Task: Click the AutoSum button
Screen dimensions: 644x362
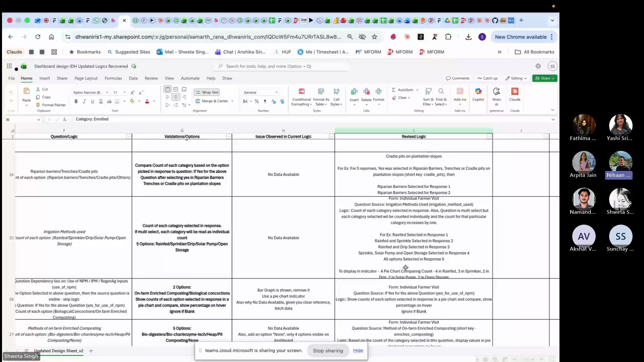Action: (x=404, y=89)
